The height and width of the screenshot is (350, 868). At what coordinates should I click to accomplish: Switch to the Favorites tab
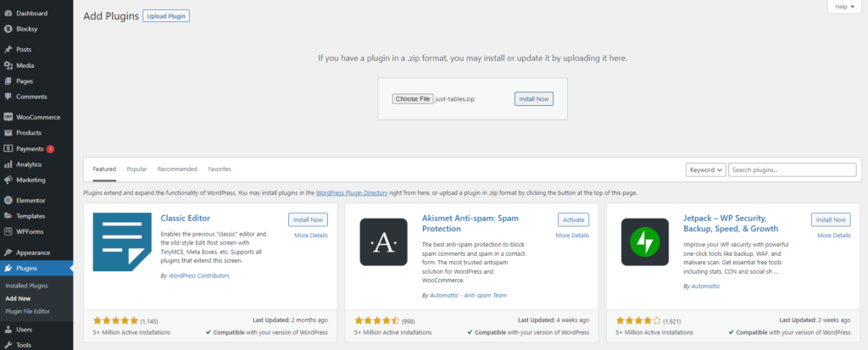pyautogui.click(x=220, y=169)
